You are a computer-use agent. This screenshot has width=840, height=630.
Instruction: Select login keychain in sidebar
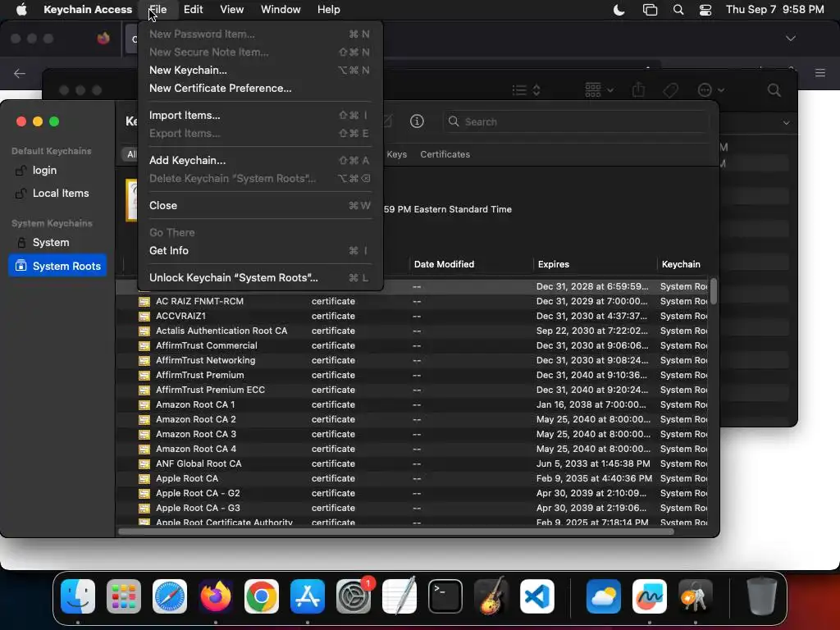coord(57,170)
